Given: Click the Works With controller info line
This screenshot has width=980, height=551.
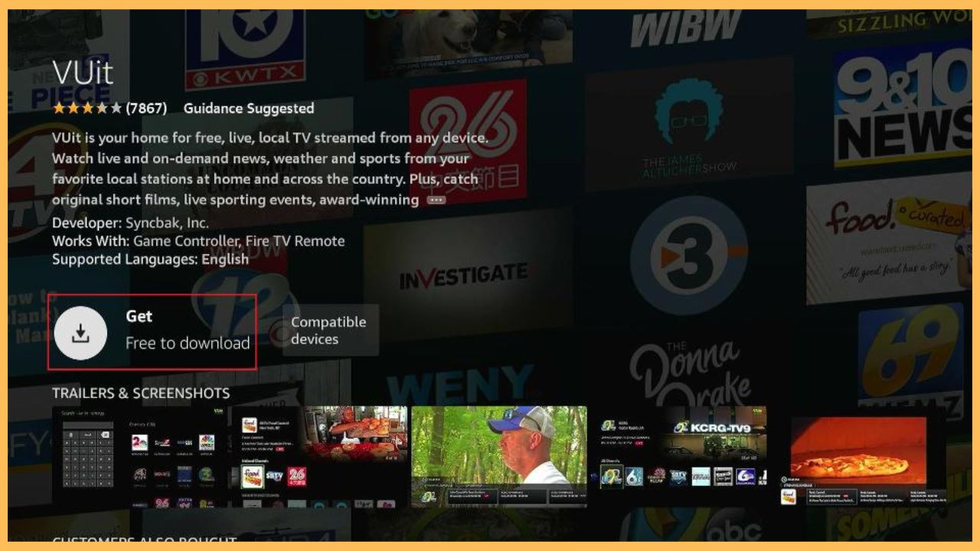Looking at the screenshot, I should (198, 241).
